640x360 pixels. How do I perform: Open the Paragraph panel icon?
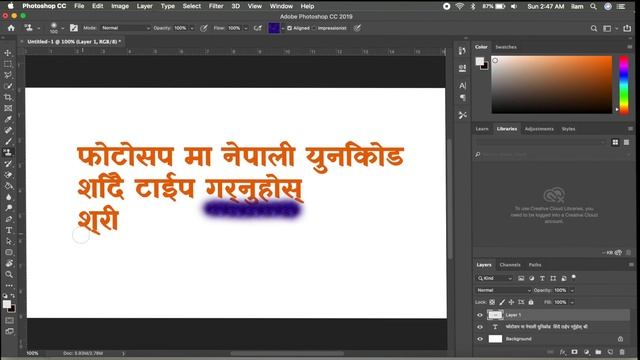[462, 98]
